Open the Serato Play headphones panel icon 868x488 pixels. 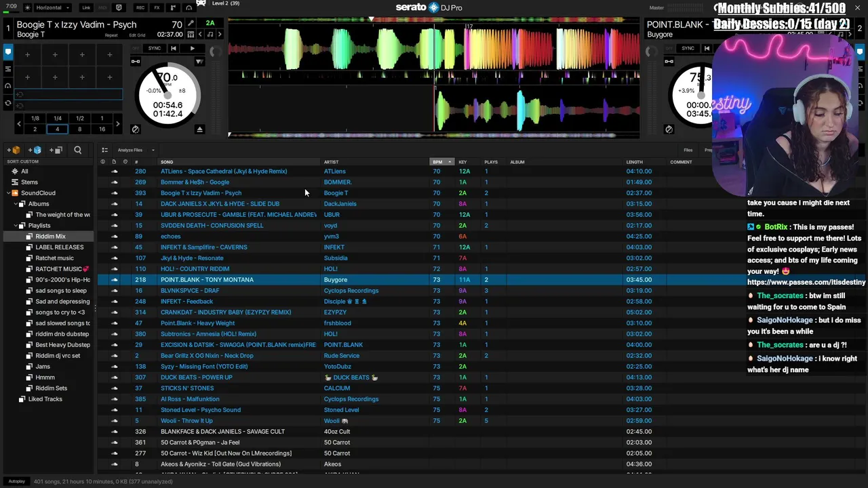coord(189,7)
